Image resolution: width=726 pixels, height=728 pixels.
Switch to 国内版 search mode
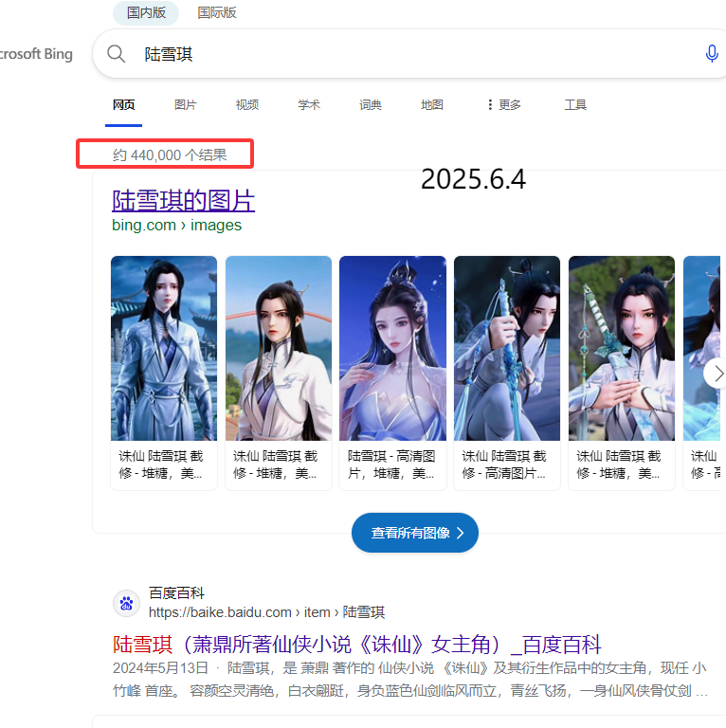click(146, 12)
